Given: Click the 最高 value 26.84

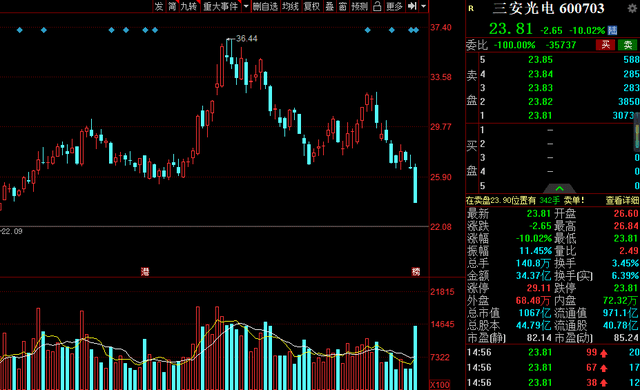Looking at the screenshot, I should coord(626,226).
